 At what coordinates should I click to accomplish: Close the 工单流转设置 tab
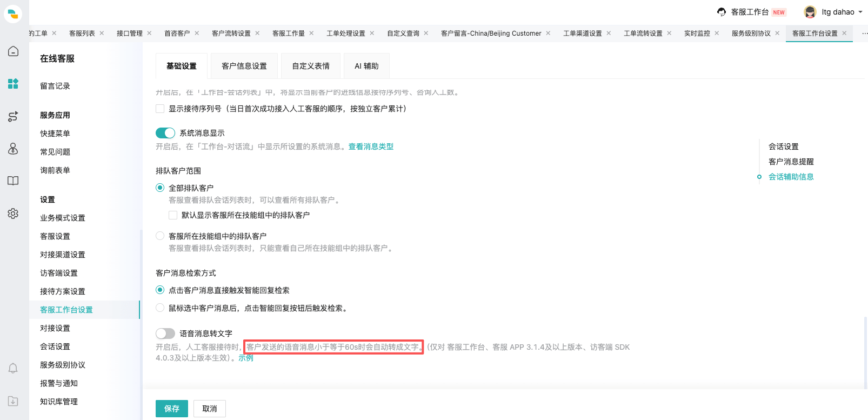(x=669, y=33)
